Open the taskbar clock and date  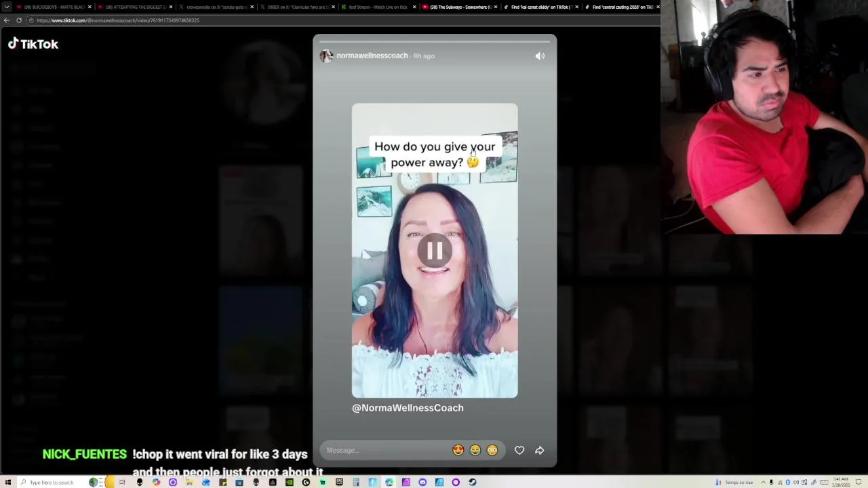click(841, 483)
